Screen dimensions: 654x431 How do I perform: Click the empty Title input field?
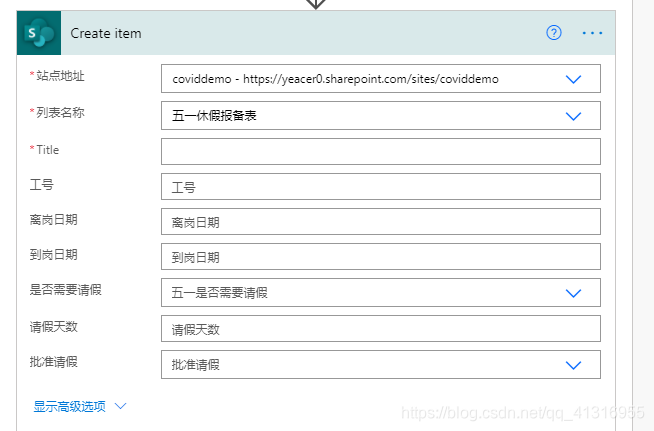[x=381, y=151]
